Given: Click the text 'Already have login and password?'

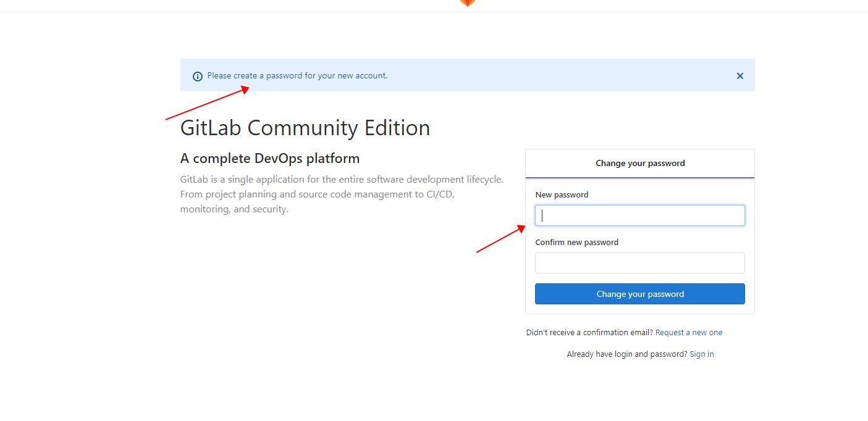Looking at the screenshot, I should click(626, 354).
